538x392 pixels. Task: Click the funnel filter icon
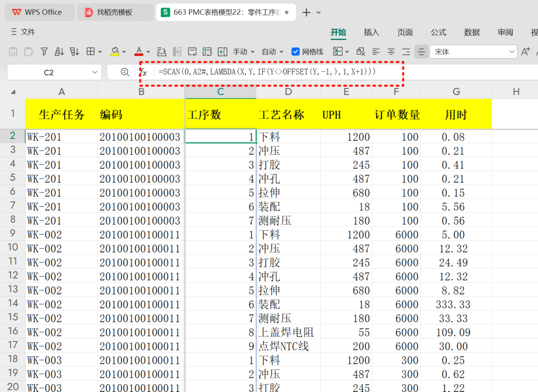(x=44, y=52)
